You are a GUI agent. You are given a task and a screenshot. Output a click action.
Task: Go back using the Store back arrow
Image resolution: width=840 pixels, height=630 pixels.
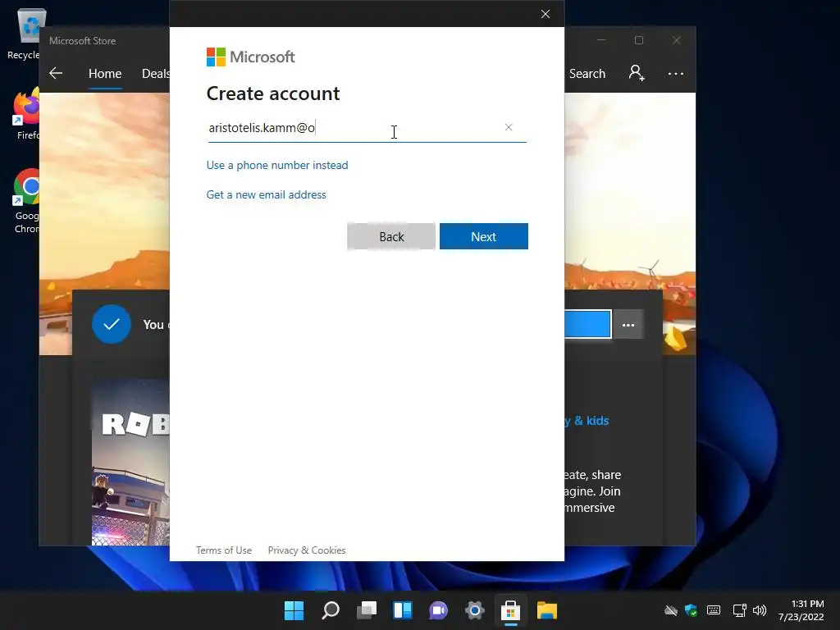coord(56,73)
